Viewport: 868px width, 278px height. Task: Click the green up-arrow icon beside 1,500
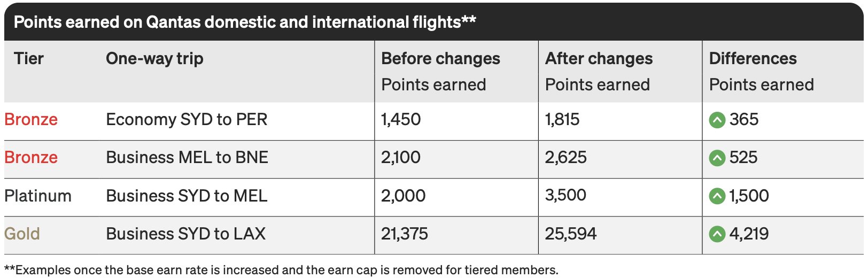[717, 196]
